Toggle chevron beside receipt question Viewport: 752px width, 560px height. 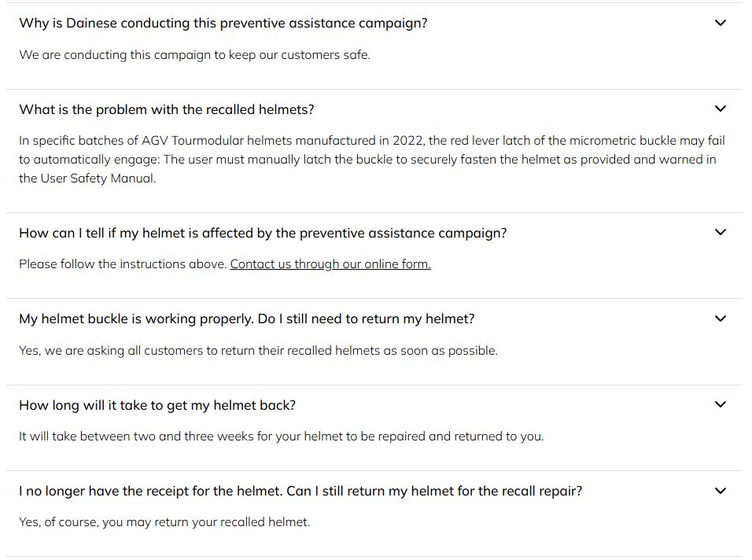(x=720, y=491)
